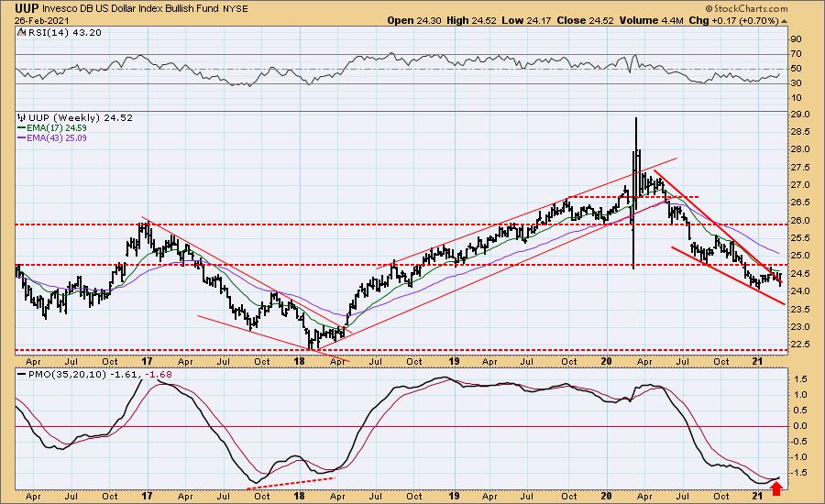Screen dimensions: 825x504
Task: Click the 26.5 price axis label
Action: click(799, 203)
